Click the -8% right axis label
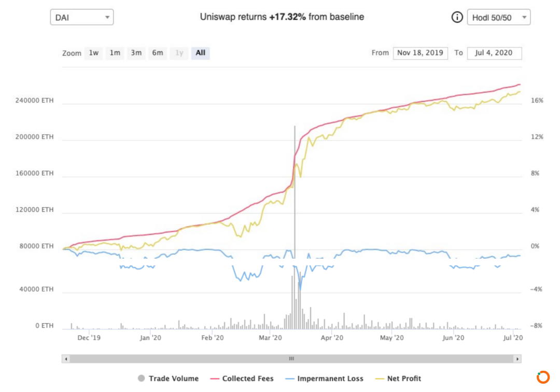560x392 pixels. (536, 326)
